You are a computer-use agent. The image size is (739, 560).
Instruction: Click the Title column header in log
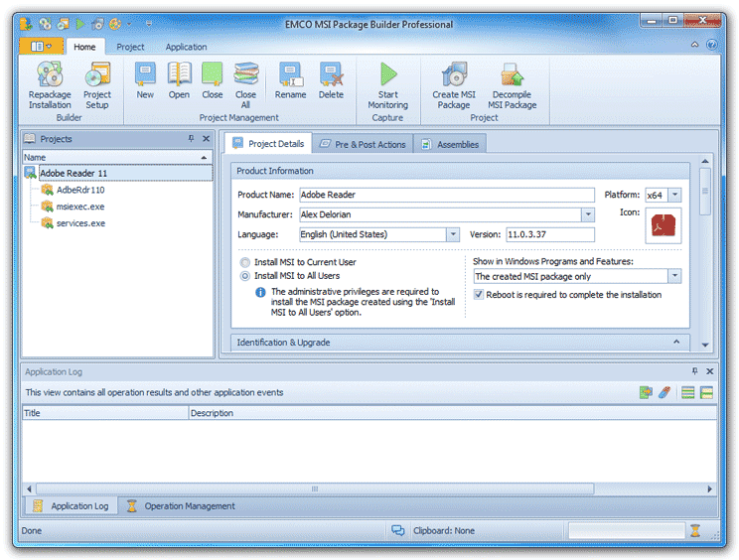point(105,413)
